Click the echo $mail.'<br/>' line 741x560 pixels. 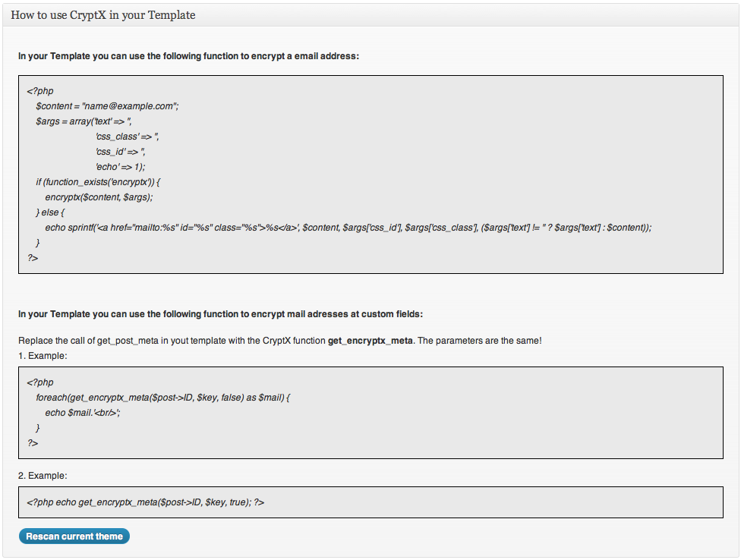pos(83,413)
